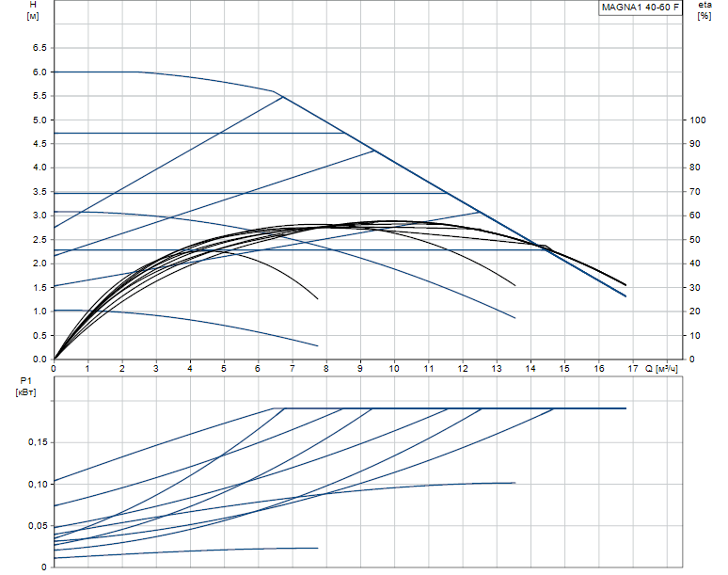
Task: Click the 0,05 tick on the P1 axis
Action: (38, 526)
